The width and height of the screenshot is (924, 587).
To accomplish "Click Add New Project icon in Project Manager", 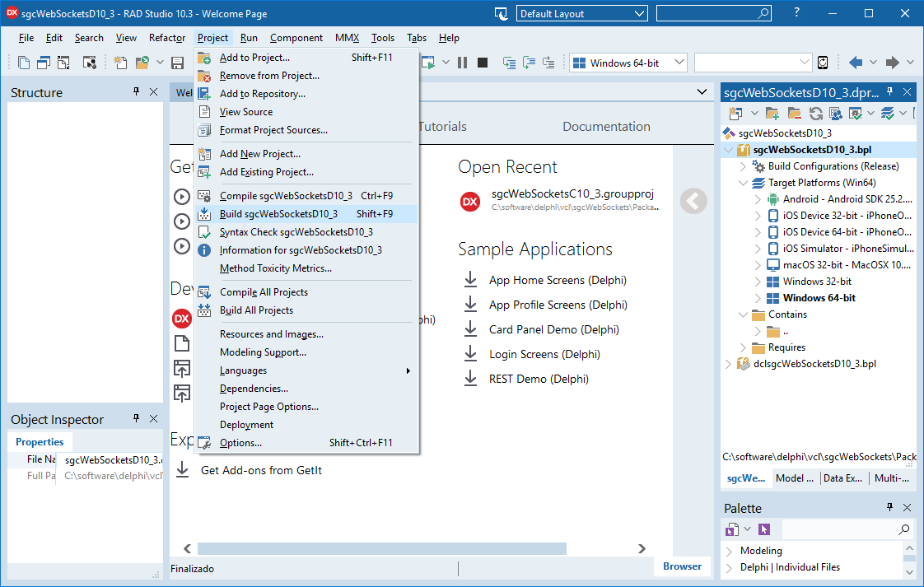I will (x=735, y=113).
